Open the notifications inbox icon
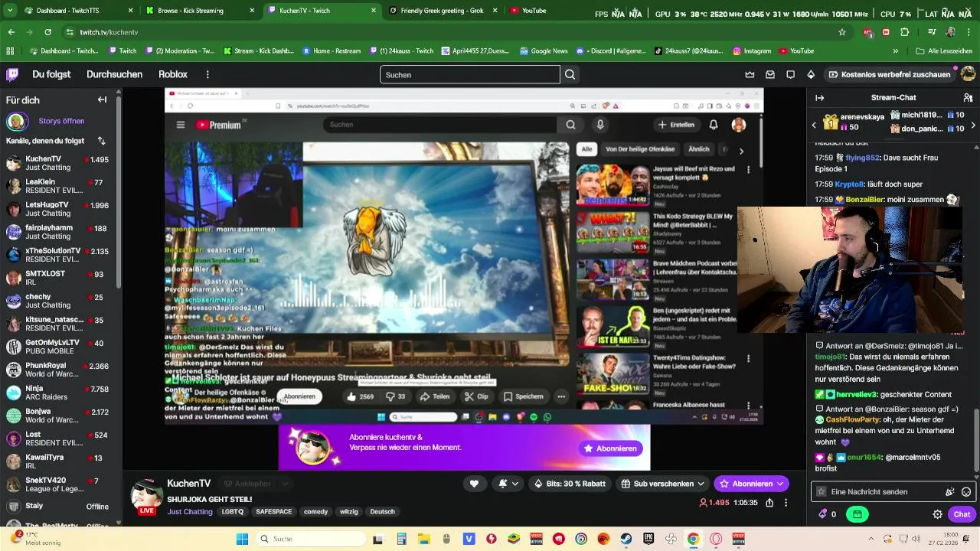The image size is (980, 551). pyautogui.click(x=769, y=74)
